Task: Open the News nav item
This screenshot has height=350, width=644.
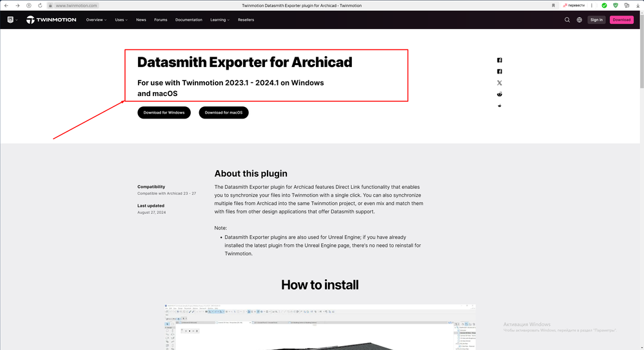Action: click(141, 20)
